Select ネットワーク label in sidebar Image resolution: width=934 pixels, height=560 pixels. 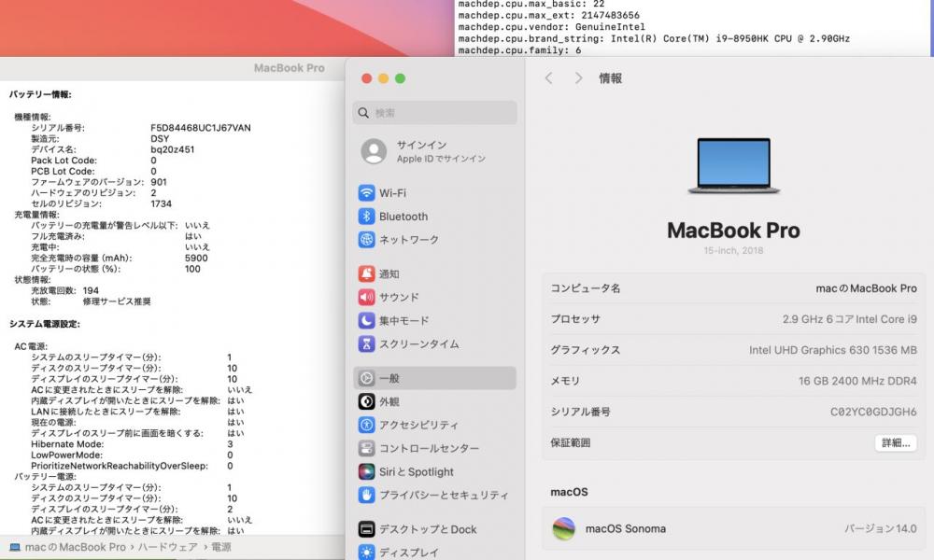[409, 239]
